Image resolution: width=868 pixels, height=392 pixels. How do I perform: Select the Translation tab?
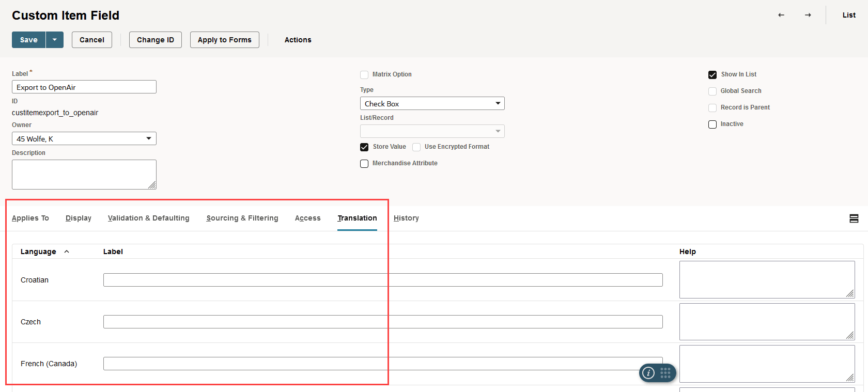click(x=357, y=218)
